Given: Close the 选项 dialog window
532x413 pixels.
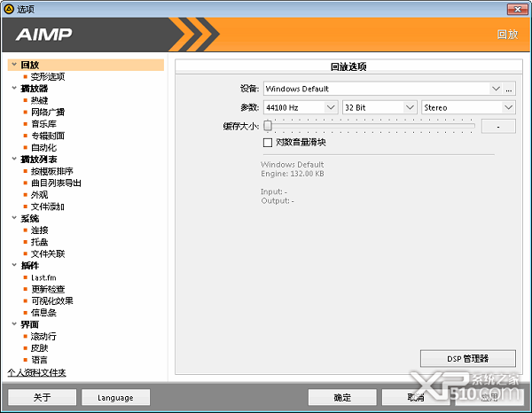Looking at the screenshot, I should 518,9.
